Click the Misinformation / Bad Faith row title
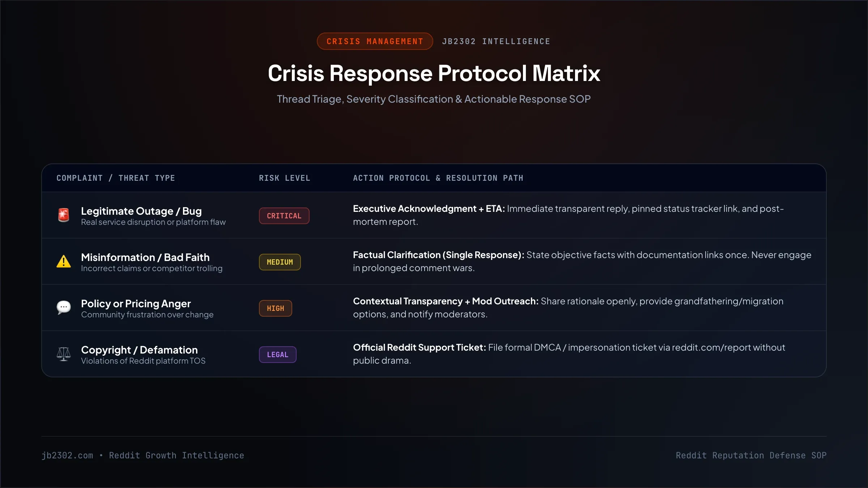 point(145,257)
